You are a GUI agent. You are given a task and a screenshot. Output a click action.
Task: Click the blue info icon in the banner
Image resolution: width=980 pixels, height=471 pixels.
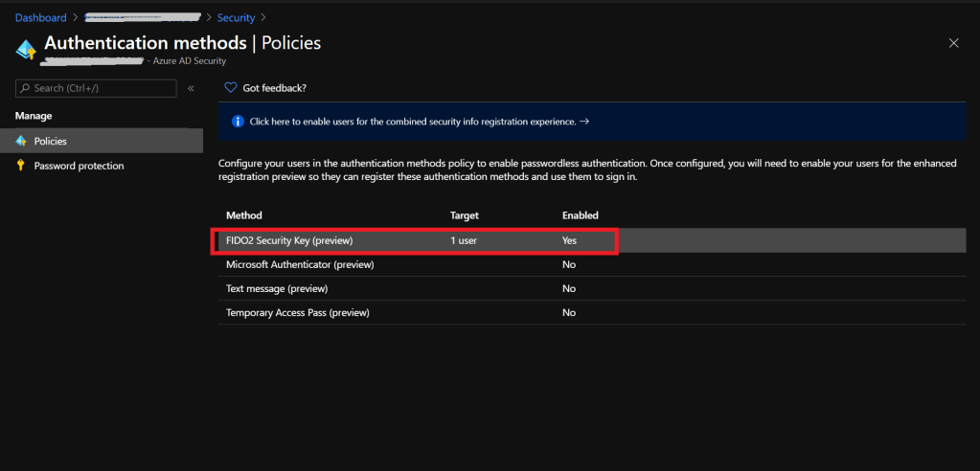click(238, 122)
